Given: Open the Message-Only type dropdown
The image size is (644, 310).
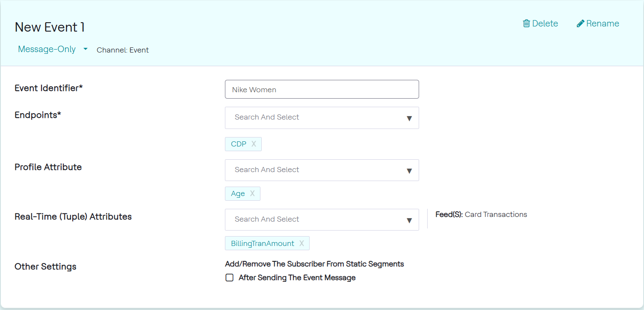Looking at the screenshot, I should click(x=86, y=49).
